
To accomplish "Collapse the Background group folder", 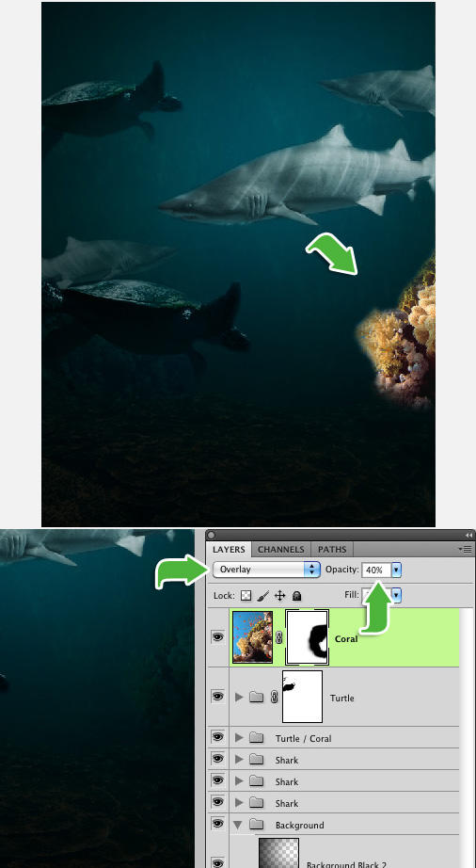I will coord(238,825).
